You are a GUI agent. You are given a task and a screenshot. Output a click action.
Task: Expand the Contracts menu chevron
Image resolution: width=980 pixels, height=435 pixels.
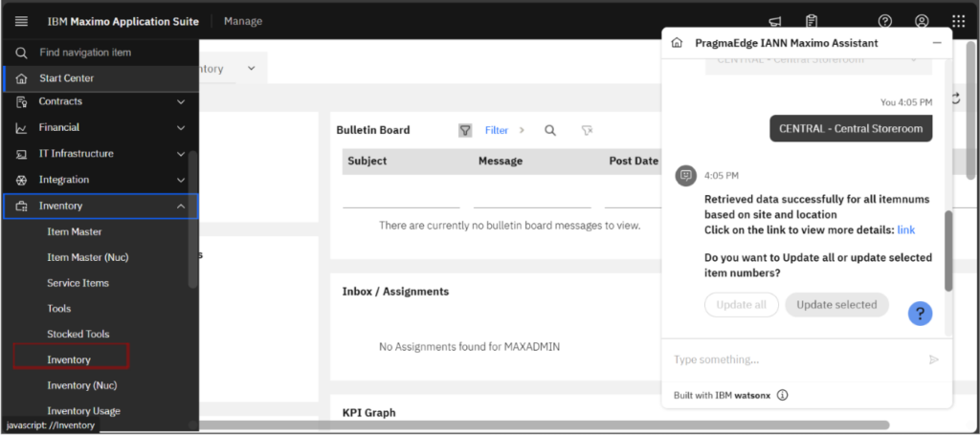tap(181, 101)
